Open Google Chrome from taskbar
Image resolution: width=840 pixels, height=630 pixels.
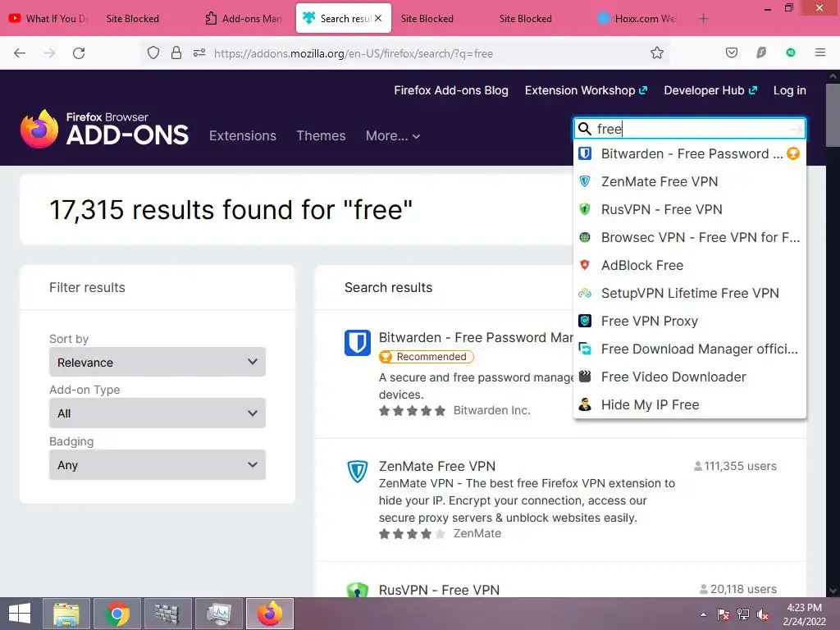[x=117, y=614]
